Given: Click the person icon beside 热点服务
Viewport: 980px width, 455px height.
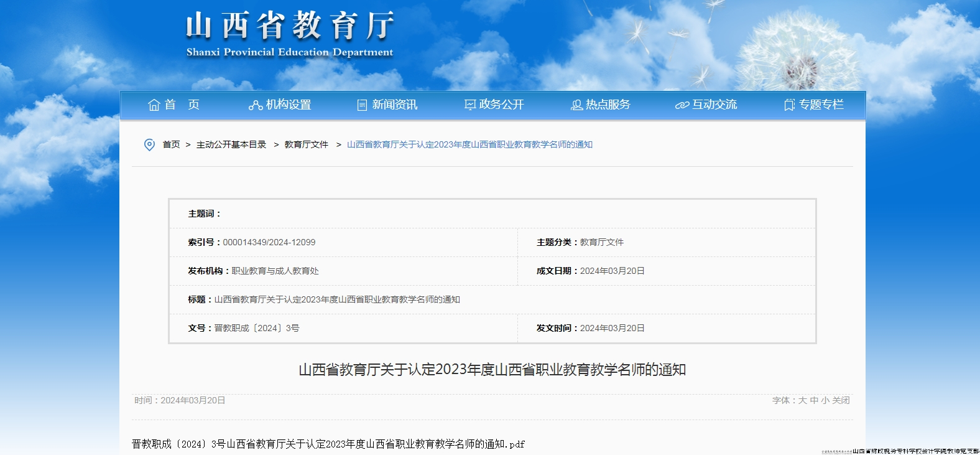Looking at the screenshot, I should (x=576, y=105).
